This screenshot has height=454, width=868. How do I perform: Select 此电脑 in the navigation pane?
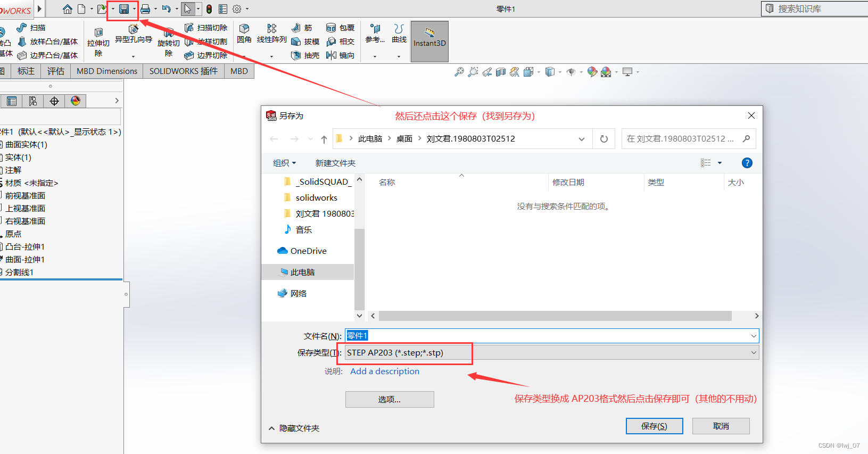point(308,272)
